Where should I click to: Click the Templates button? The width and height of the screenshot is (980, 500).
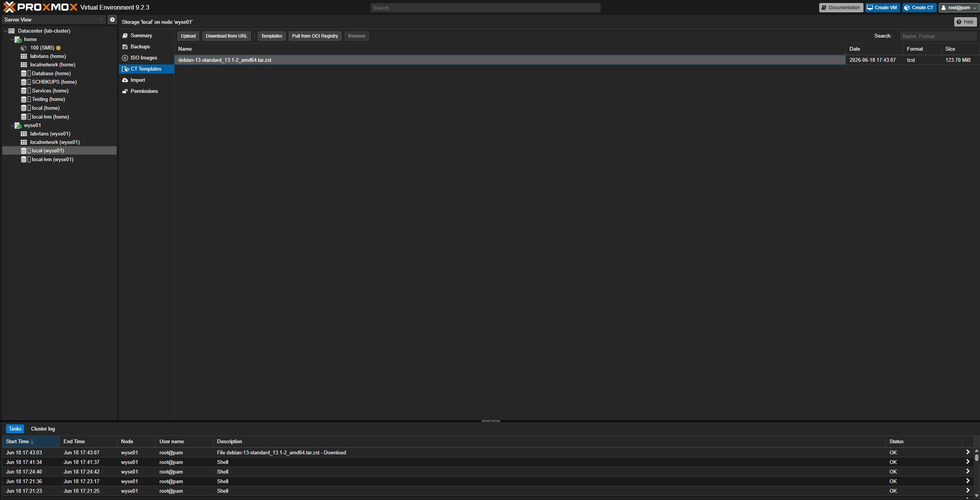click(272, 36)
